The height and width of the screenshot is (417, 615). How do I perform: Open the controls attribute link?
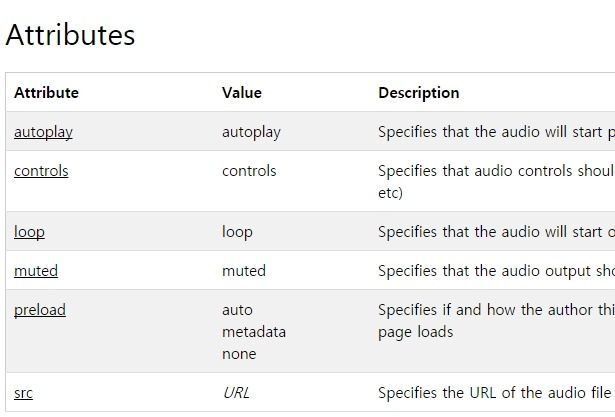pos(41,171)
